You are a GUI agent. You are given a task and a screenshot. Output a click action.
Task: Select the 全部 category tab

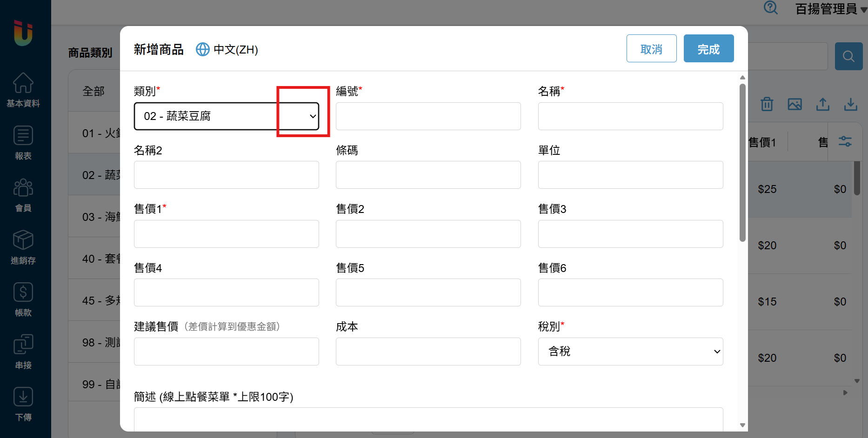click(93, 91)
